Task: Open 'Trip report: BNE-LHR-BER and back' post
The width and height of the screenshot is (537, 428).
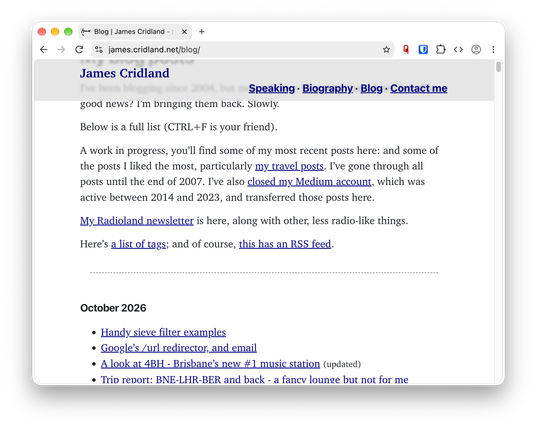Action: (x=254, y=379)
